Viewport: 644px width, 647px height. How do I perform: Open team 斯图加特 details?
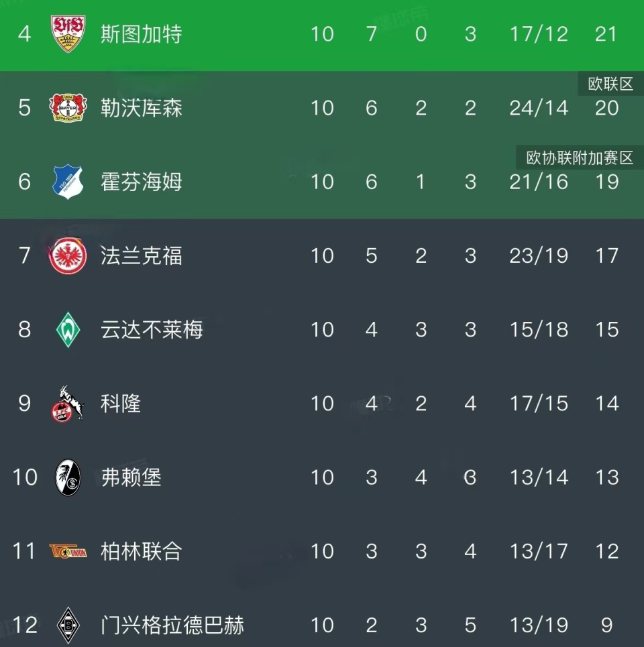tap(141, 34)
